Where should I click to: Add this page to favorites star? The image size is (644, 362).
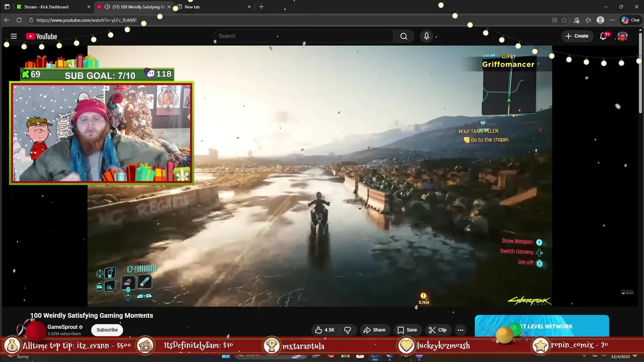click(x=564, y=20)
